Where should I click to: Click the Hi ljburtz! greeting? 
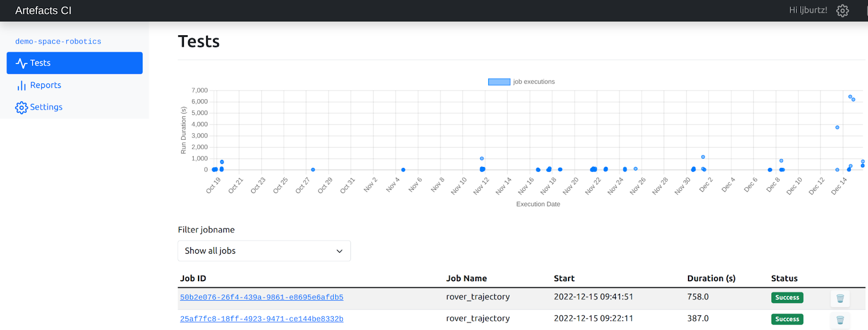pyautogui.click(x=808, y=10)
